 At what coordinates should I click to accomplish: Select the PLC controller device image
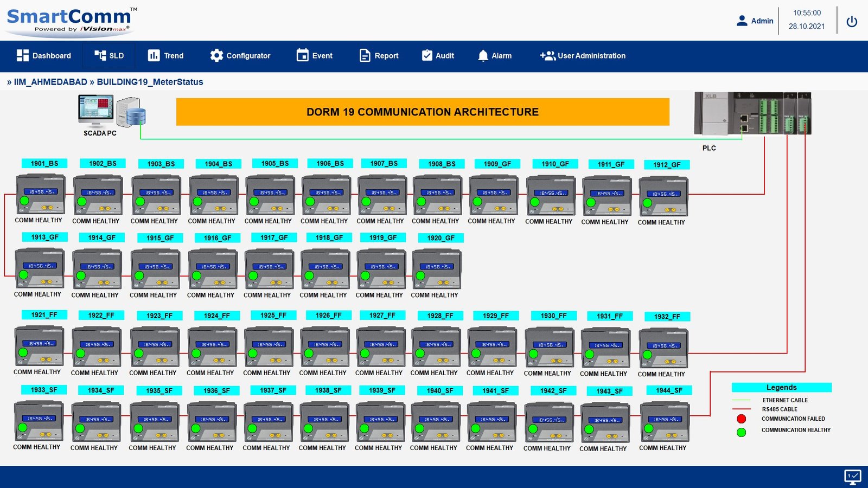(x=752, y=114)
